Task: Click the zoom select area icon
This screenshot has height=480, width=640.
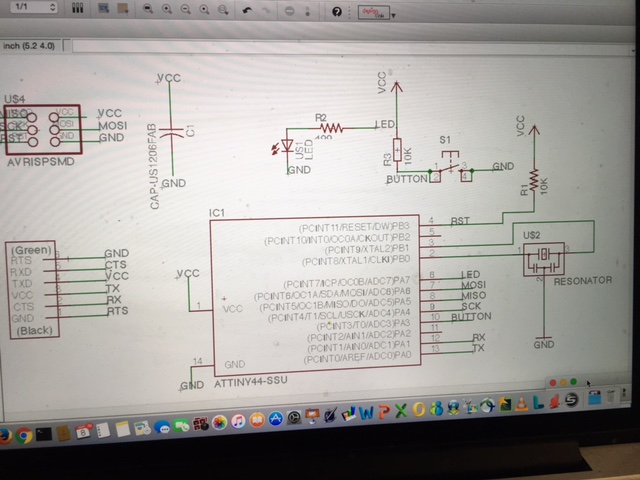Action: (x=223, y=10)
